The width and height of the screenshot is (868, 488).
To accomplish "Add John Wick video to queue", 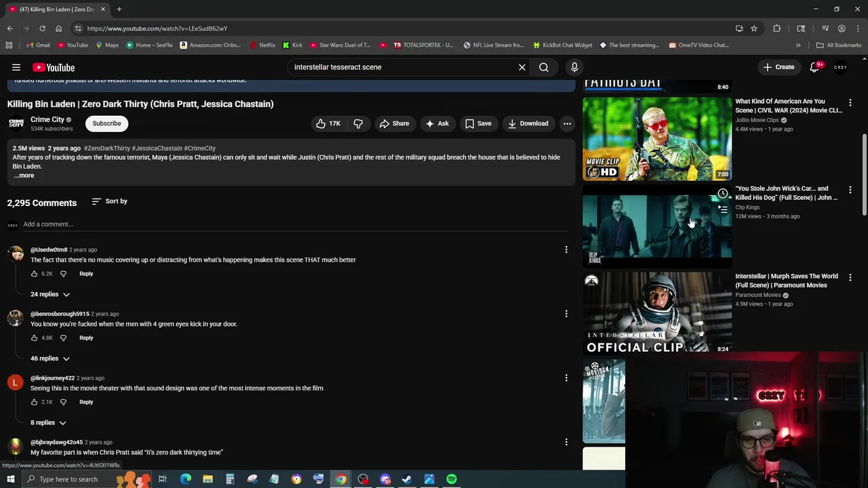I will click(723, 210).
